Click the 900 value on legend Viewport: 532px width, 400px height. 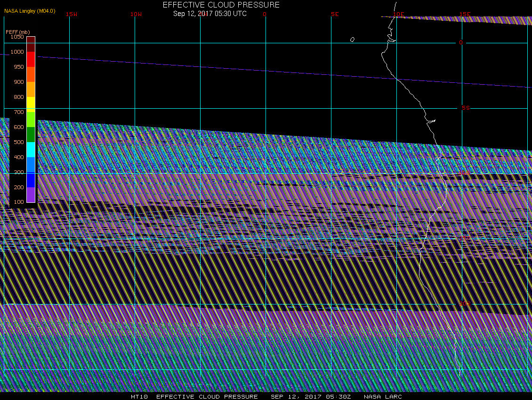(x=19, y=82)
